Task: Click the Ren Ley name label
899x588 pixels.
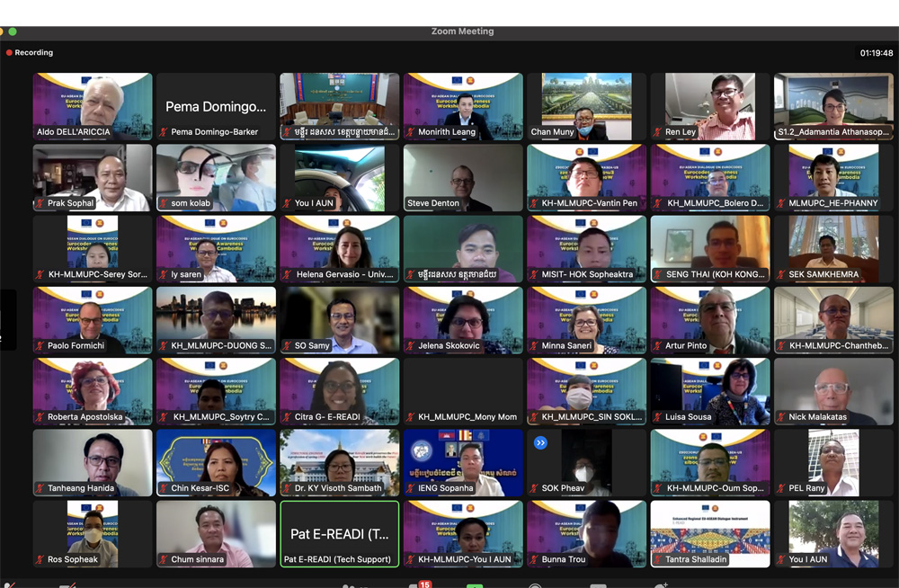Action: 681,132
